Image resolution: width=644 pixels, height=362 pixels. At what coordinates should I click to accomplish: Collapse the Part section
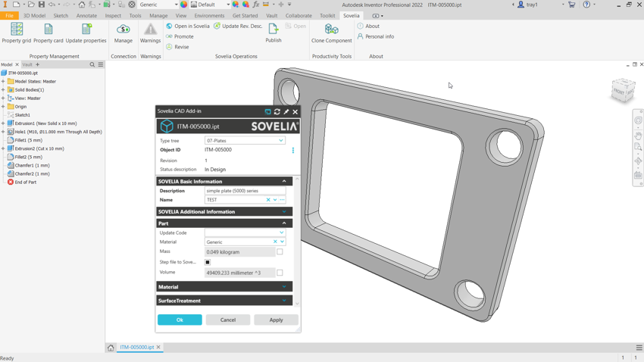pyautogui.click(x=284, y=223)
